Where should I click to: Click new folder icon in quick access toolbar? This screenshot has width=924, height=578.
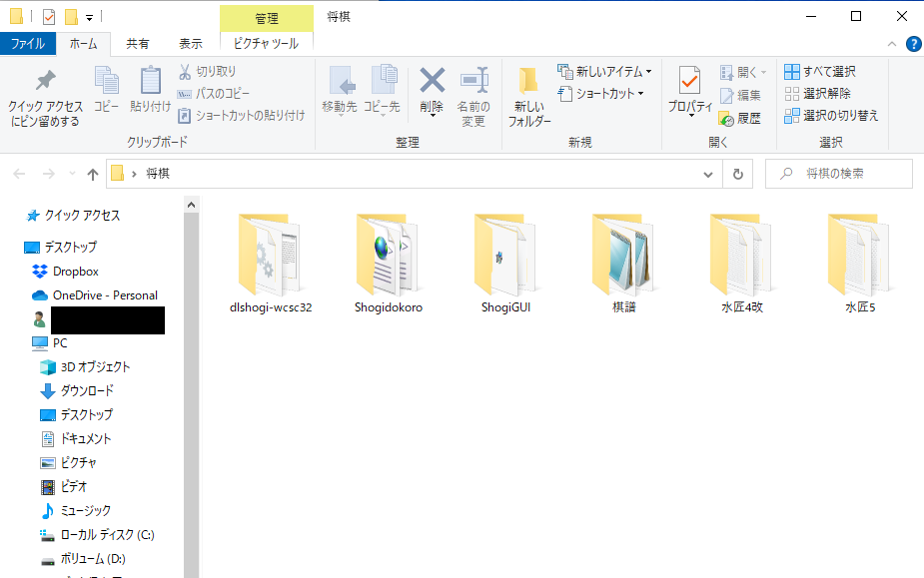[71, 17]
